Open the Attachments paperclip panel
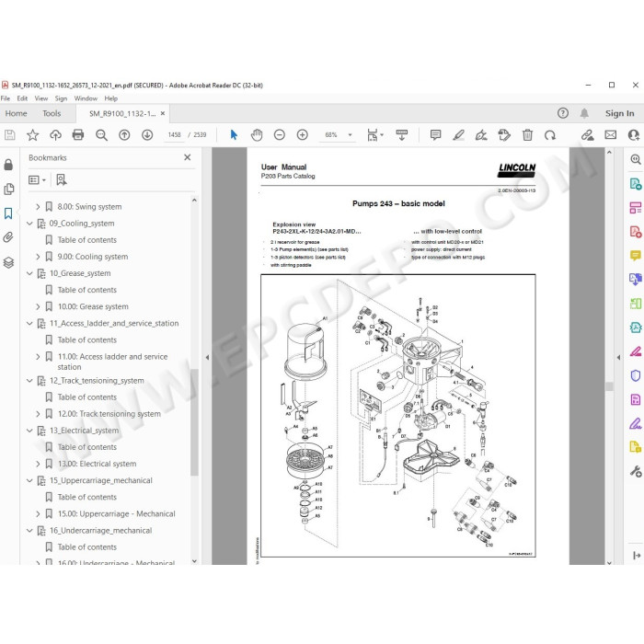This screenshot has height=644, width=644. coord(8,237)
